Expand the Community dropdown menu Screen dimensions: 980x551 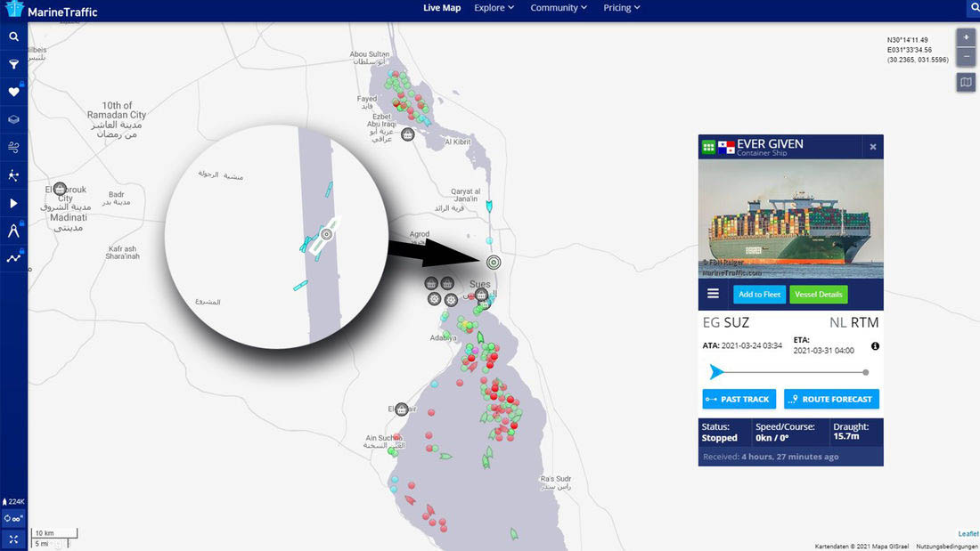tap(559, 8)
